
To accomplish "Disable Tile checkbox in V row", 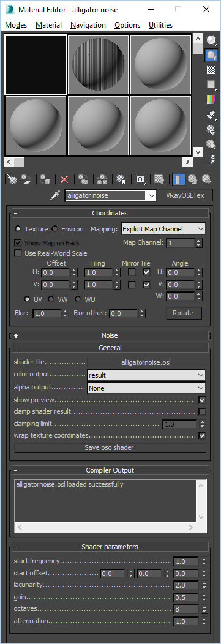I will (x=146, y=285).
